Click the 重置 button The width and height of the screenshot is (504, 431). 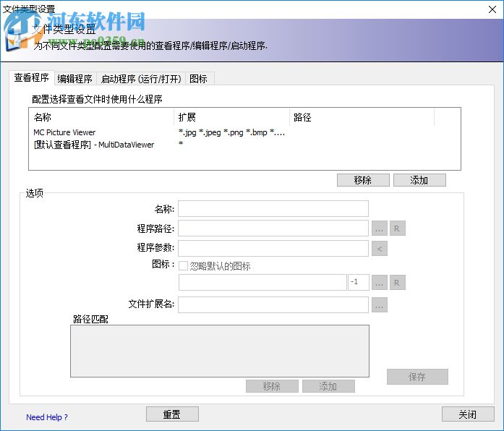[172, 414]
